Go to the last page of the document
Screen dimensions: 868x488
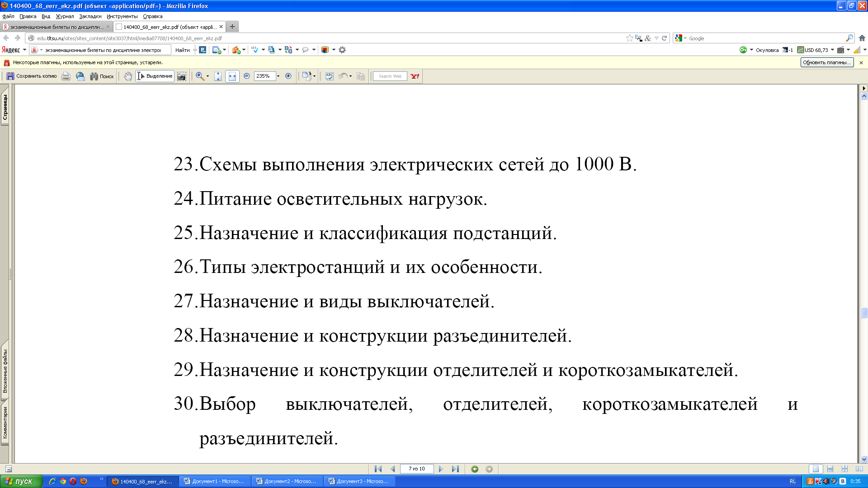pyautogui.click(x=455, y=469)
